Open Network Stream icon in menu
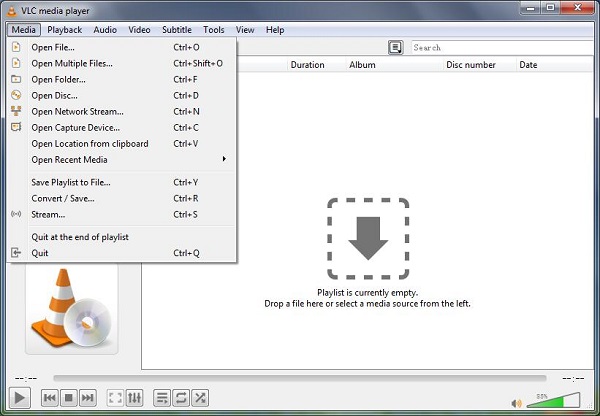Image resolution: width=600 pixels, height=416 pixels. [16, 111]
